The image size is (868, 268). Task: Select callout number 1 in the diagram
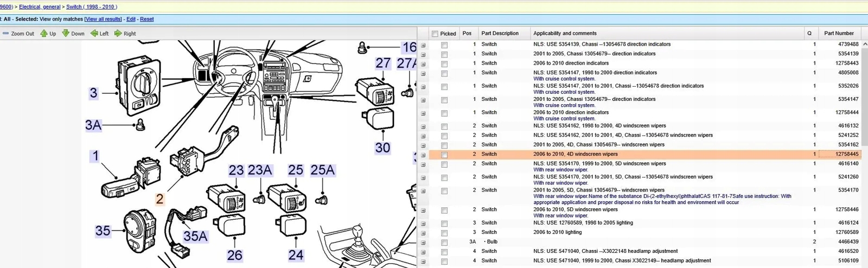(95, 156)
